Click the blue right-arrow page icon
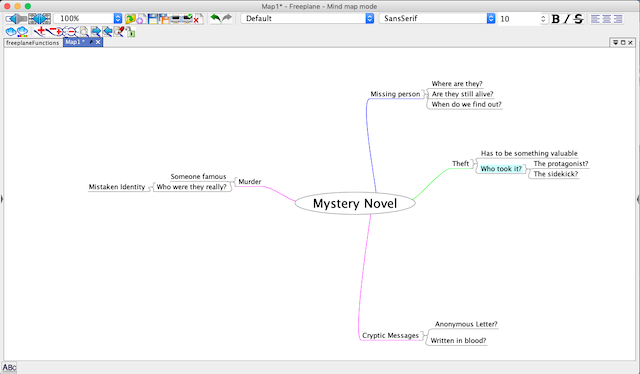640x374 pixels. pyautogui.click(x=96, y=31)
